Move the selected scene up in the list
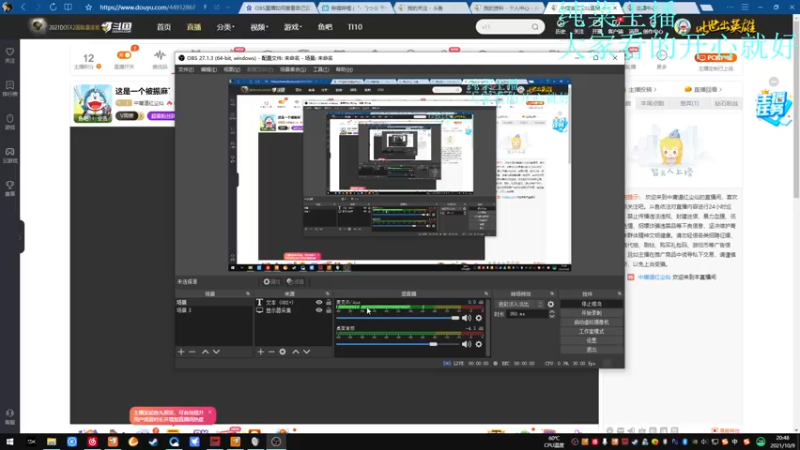Viewport: 800px width, 450px height. (x=205, y=352)
